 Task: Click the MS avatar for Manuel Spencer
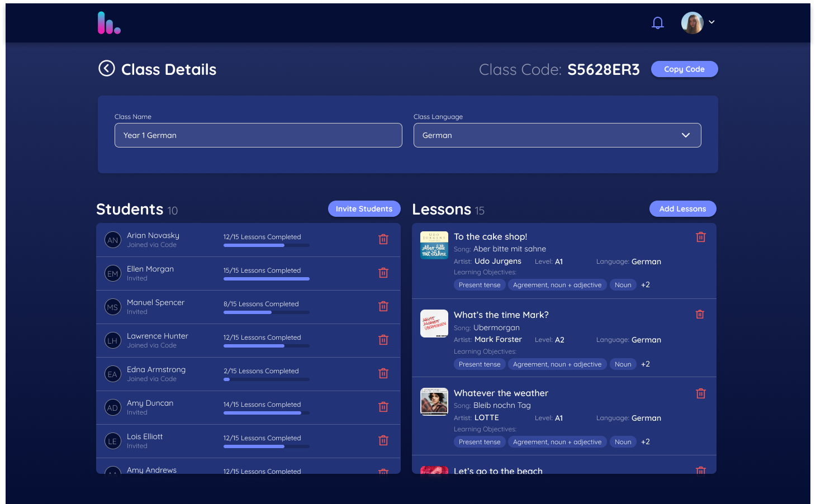113,307
